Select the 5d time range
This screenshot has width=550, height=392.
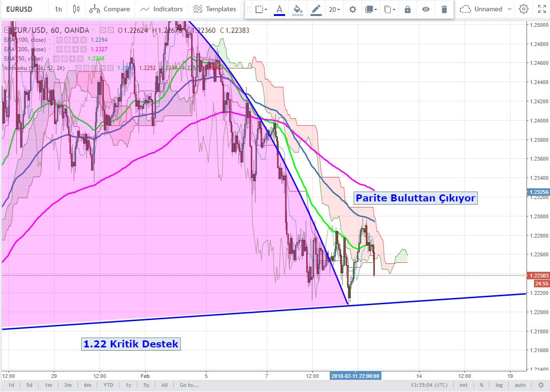30,385
